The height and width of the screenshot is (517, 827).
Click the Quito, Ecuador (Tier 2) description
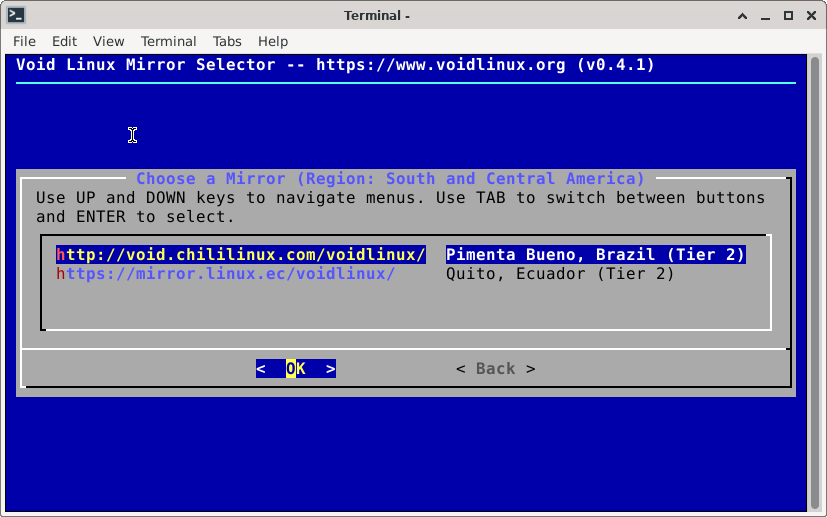coord(560,274)
